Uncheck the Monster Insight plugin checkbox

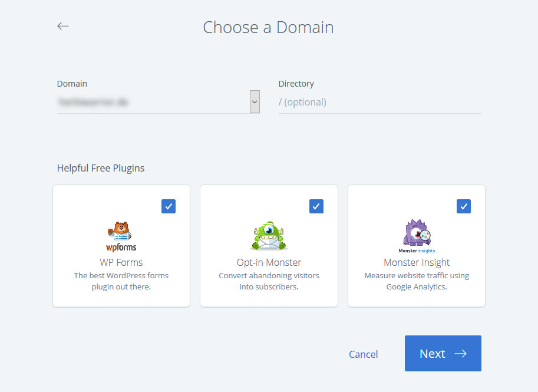464,206
